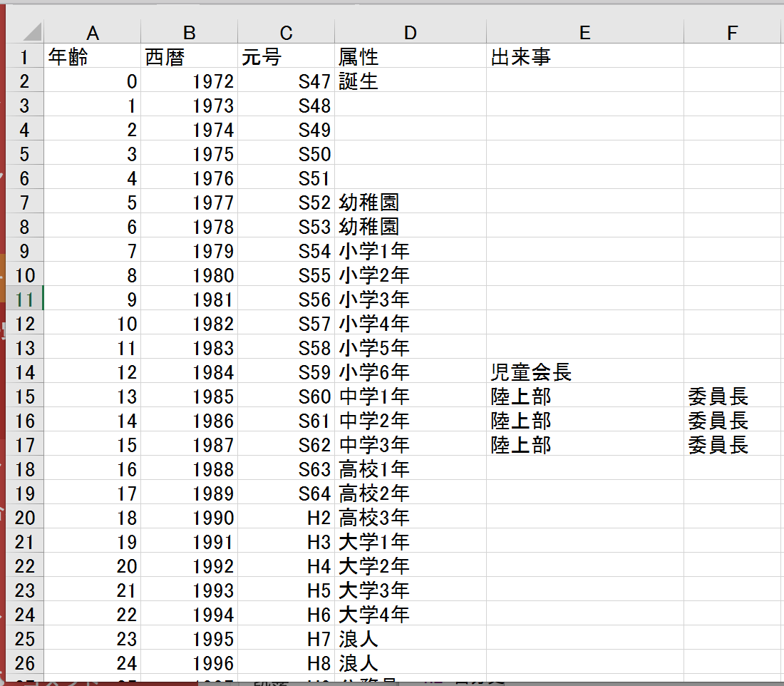Screen dimensions: 784x686
Task: Select column A header
Action: [x=93, y=33]
